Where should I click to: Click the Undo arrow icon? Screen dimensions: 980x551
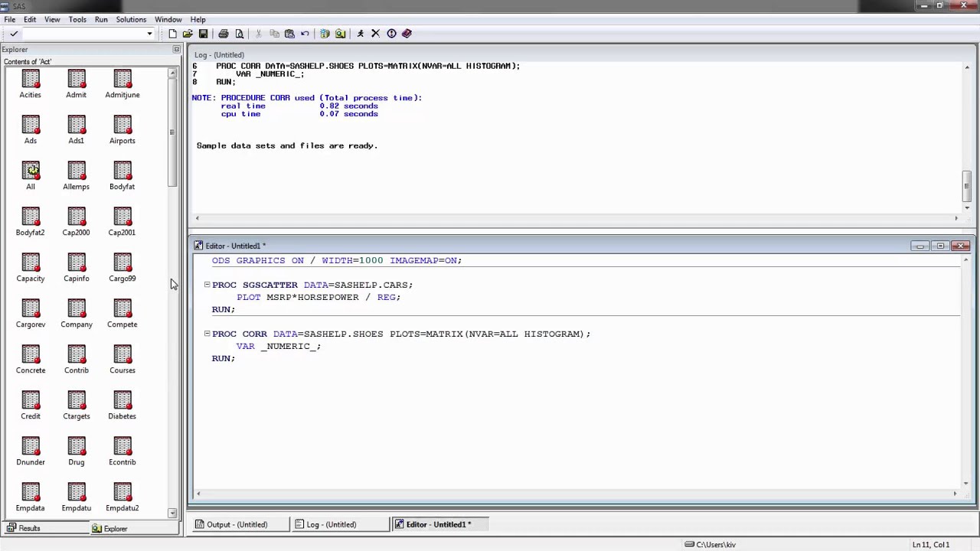click(x=305, y=34)
